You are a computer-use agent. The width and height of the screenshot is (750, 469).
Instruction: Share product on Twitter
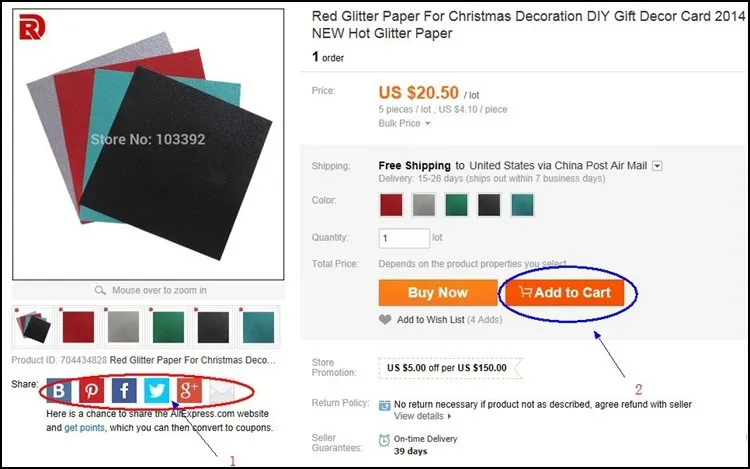pos(156,391)
